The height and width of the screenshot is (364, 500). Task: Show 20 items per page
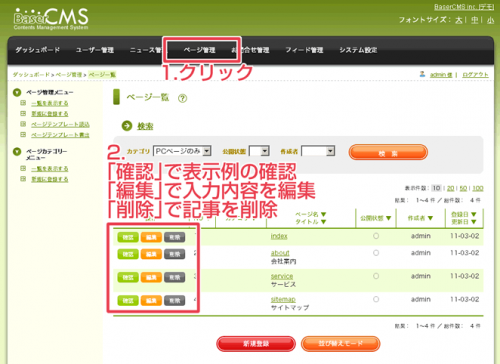[450, 188]
